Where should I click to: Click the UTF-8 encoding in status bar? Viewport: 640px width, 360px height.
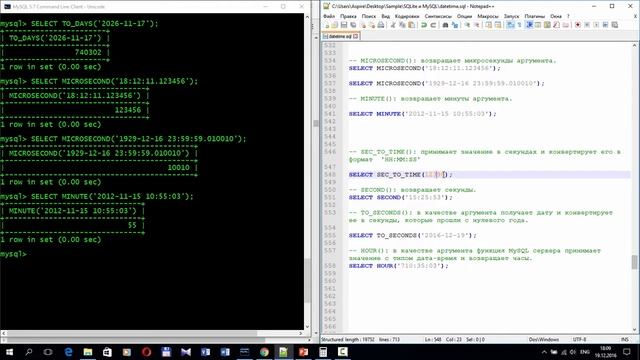pyautogui.click(x=579, y=339)
